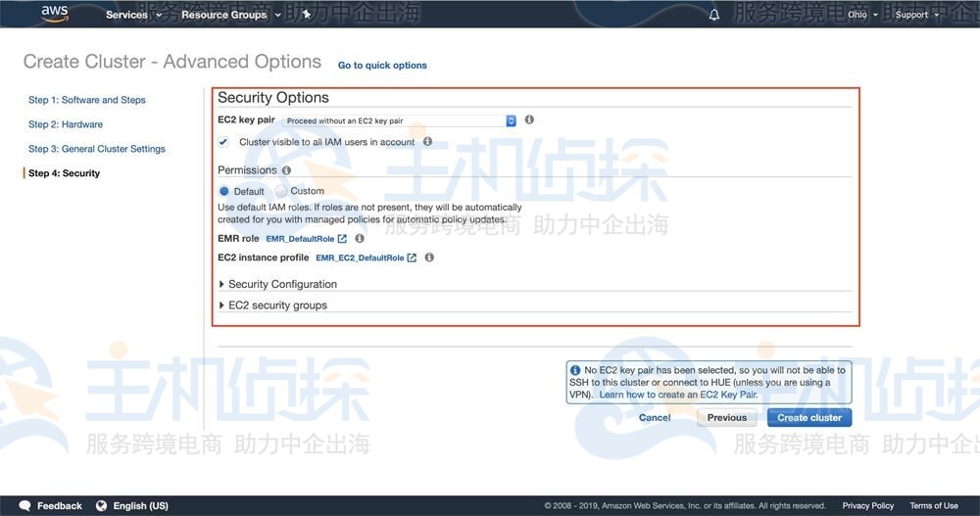
Task: Open external link icon beside EMR_DefaultRole
Action: pos(342,239)
